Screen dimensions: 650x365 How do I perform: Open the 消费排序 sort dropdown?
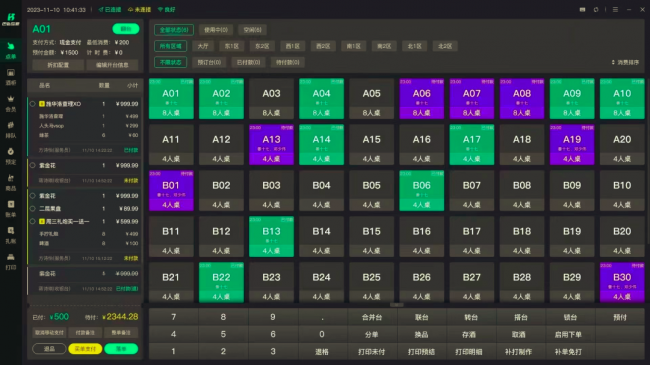click(626, 62)
